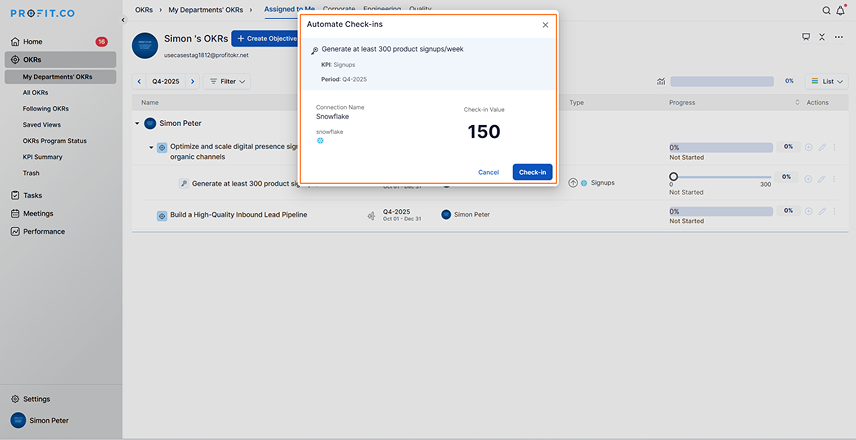
Task: Edit Build a High-Quality Inbound Lead objective
Action: (x=822, y=211)
